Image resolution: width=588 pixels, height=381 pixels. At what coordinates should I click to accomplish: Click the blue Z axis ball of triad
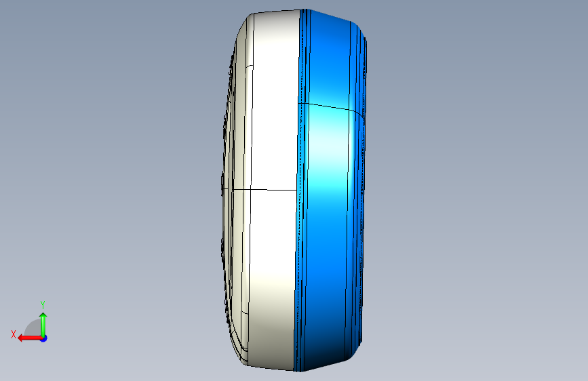(x=44, y=338)
